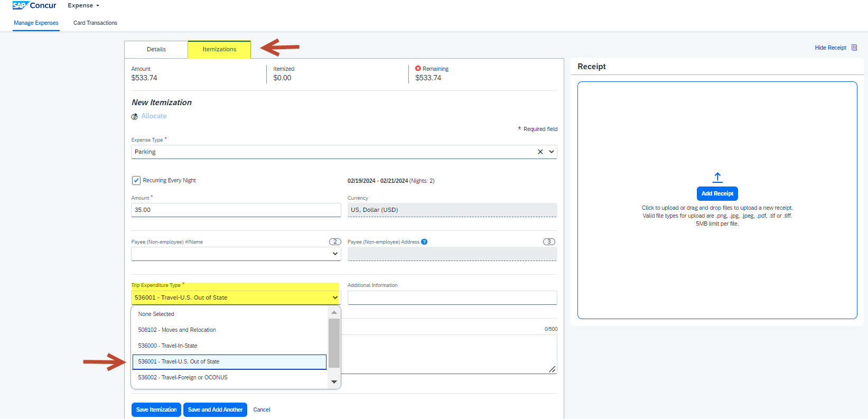Click the Allocate pie chart icon
Viewport: 868px width, 419px height.
point(135,117)
